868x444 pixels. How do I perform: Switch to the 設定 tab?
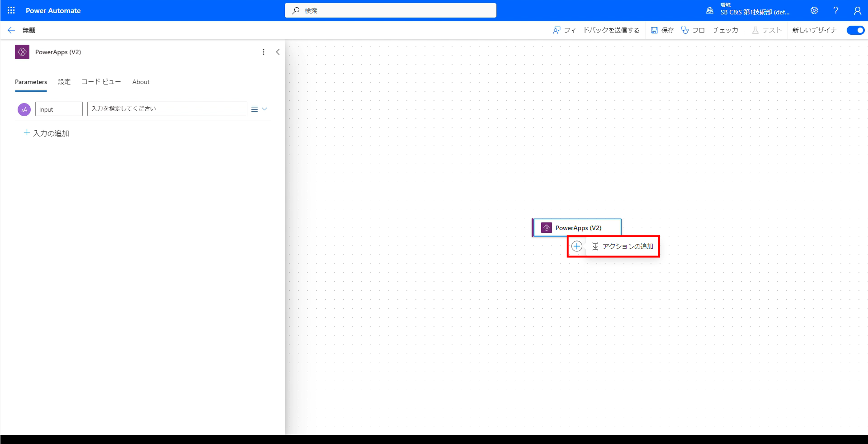pyautogui.click(x=64, y=82)
